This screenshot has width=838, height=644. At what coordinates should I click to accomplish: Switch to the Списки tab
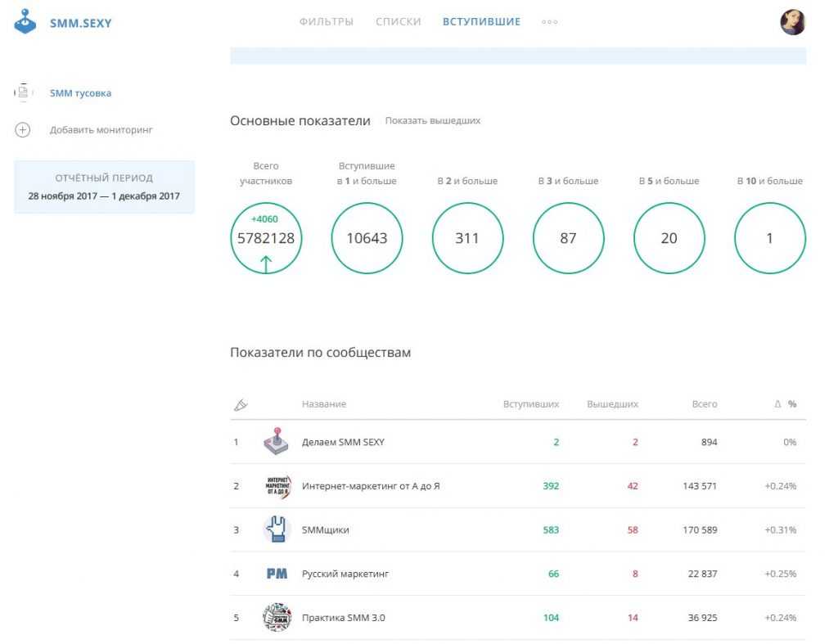[x=399, y=22]
